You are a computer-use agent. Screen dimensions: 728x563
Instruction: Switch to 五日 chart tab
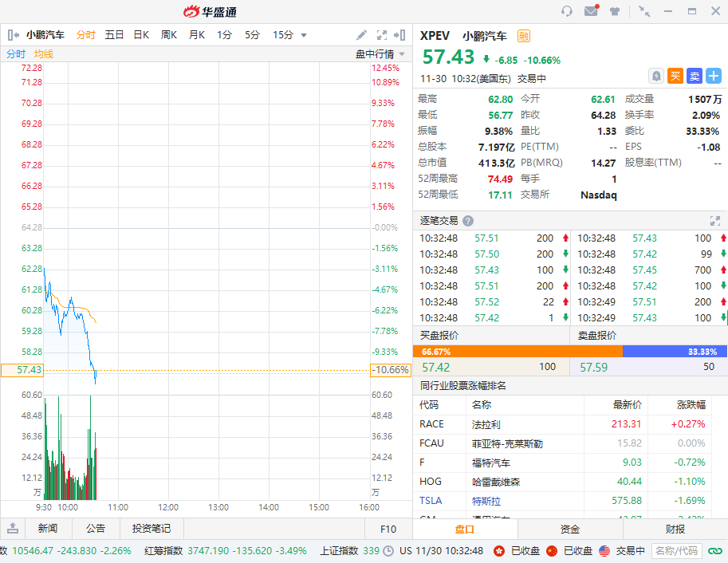pos(114,35)
